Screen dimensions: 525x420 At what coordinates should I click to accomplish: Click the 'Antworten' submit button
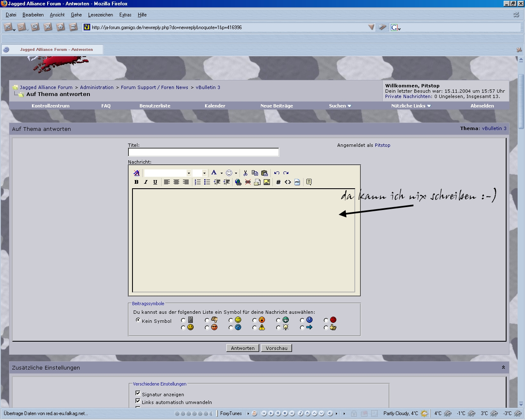click(243, 348)
